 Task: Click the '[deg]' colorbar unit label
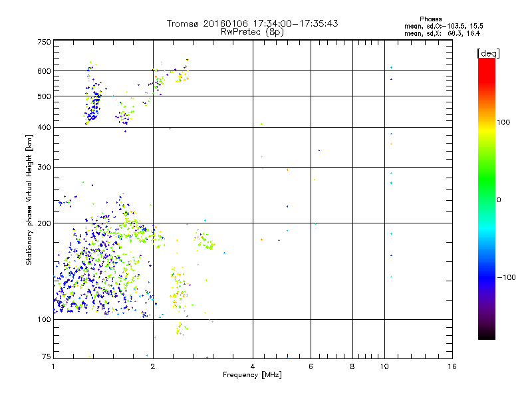[488, 53]
